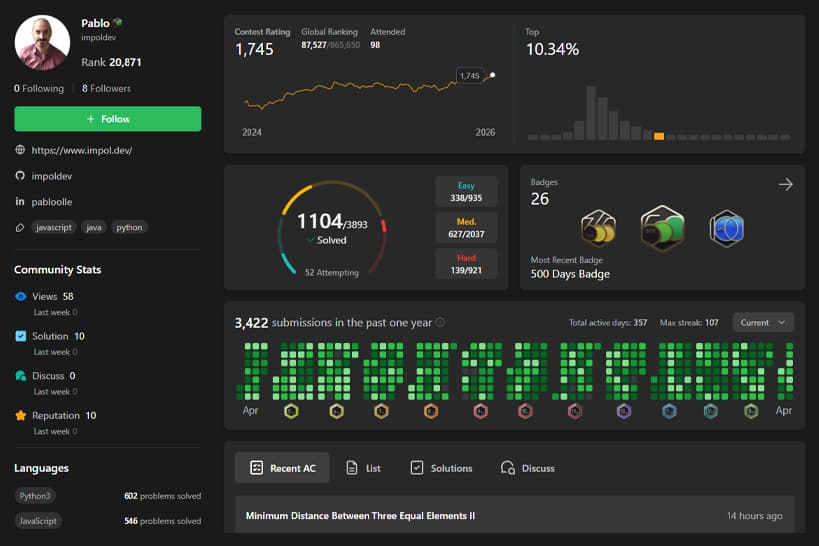The width and height of the screenshot is (819, 546).
Task: Open the Discuss tab
Action: click(527, 468)
